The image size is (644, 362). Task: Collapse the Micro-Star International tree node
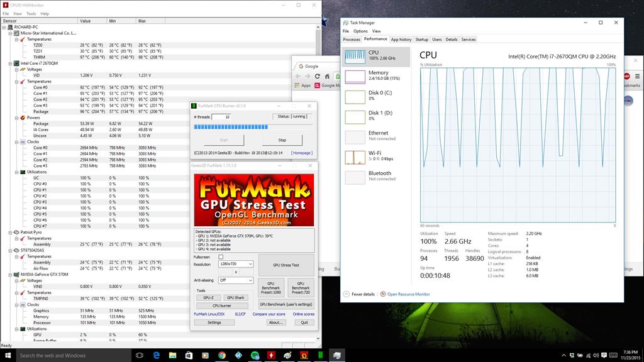[10, 33]
